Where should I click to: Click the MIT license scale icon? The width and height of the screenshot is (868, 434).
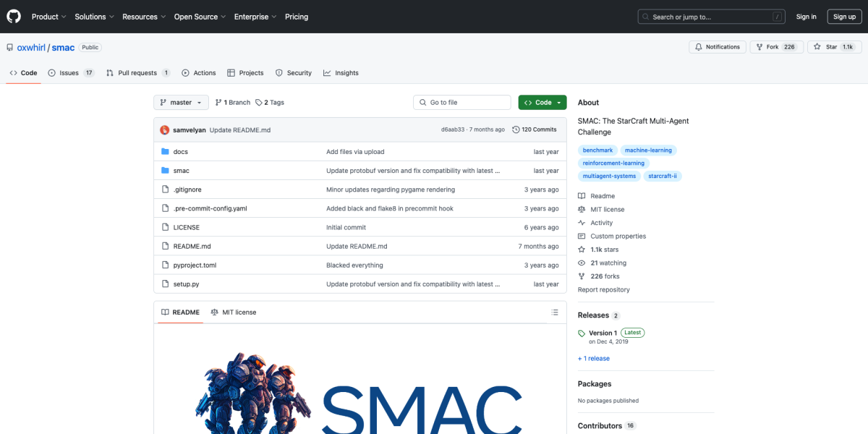[214, 312]
